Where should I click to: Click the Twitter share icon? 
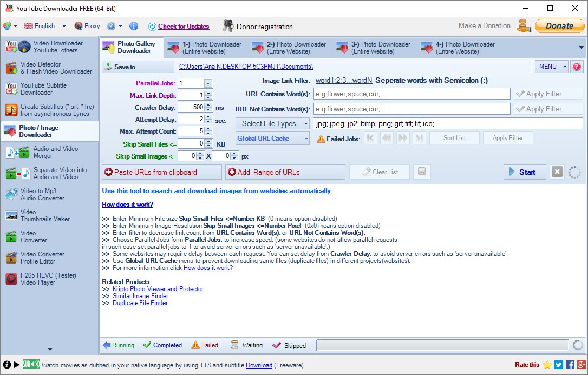tap(559, 365)
